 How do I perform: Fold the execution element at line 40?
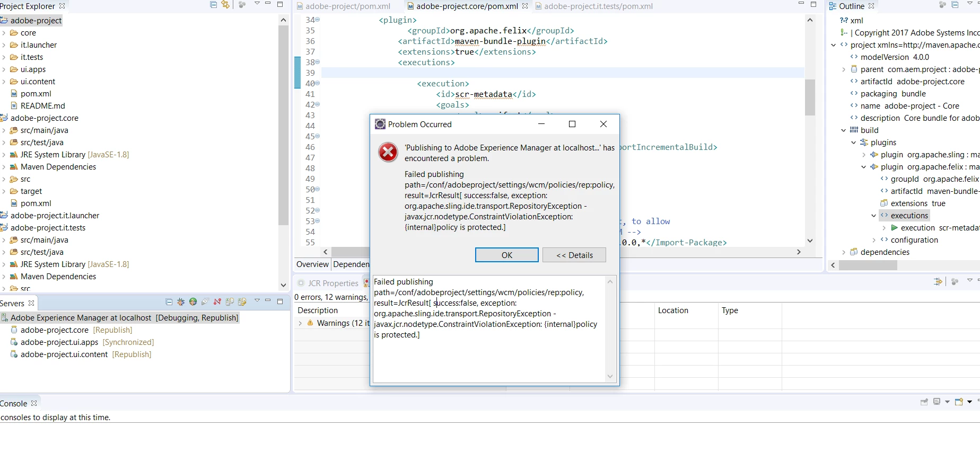coord(318,83)
